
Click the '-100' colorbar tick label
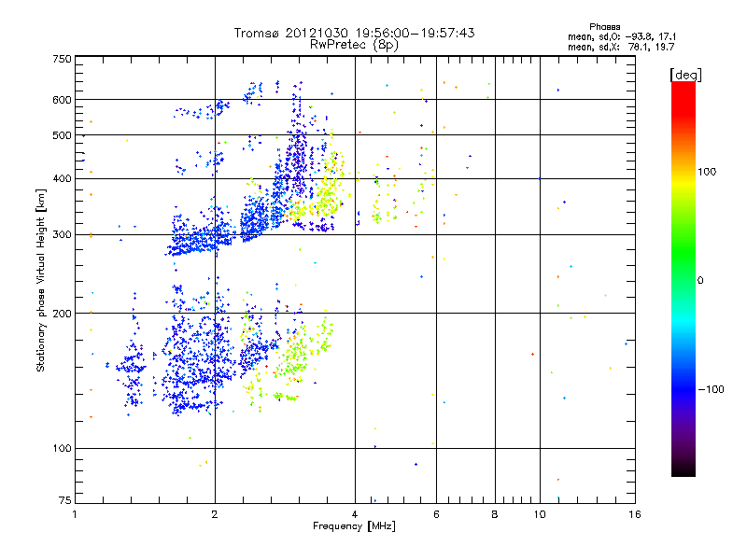[711, 389]
